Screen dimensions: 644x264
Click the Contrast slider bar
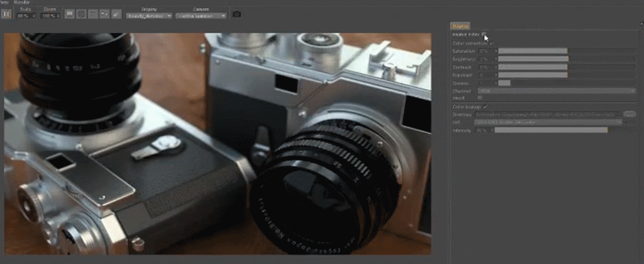coord(567,67)
